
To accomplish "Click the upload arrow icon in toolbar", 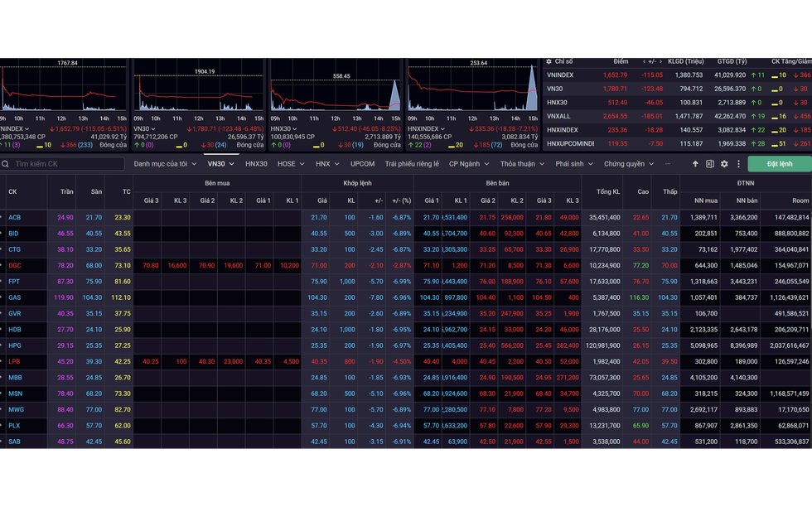I will click(x=695, y=164).
